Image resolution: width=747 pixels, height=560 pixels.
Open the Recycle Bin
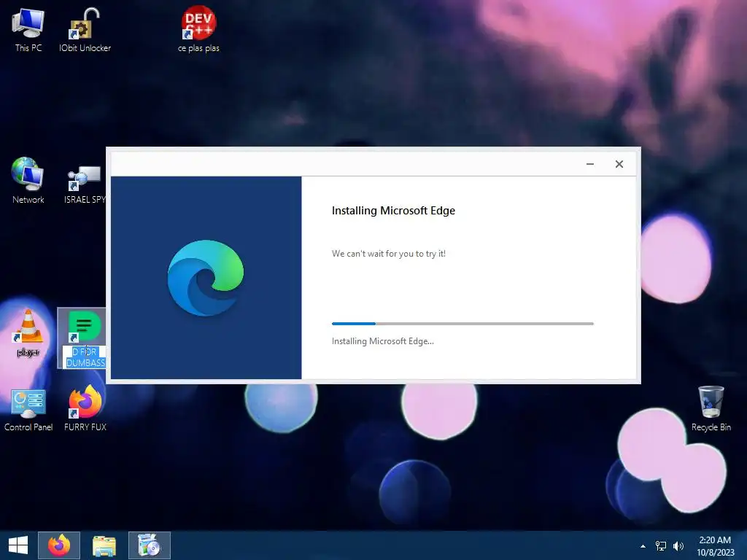click(711, 410)
